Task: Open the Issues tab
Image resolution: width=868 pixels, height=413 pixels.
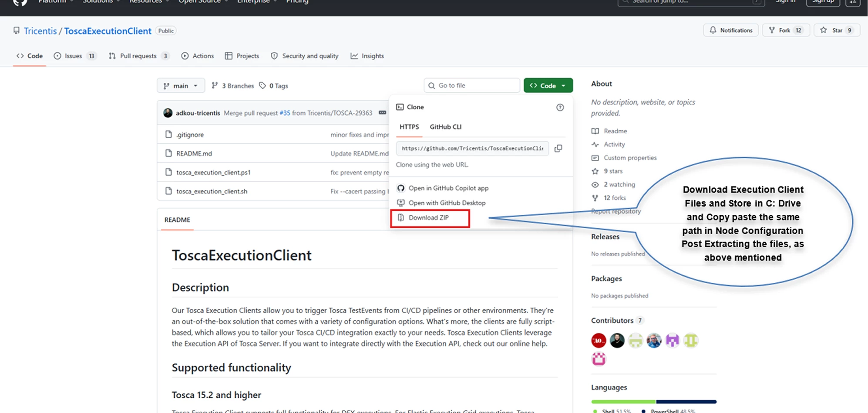Action: point(75,56)
